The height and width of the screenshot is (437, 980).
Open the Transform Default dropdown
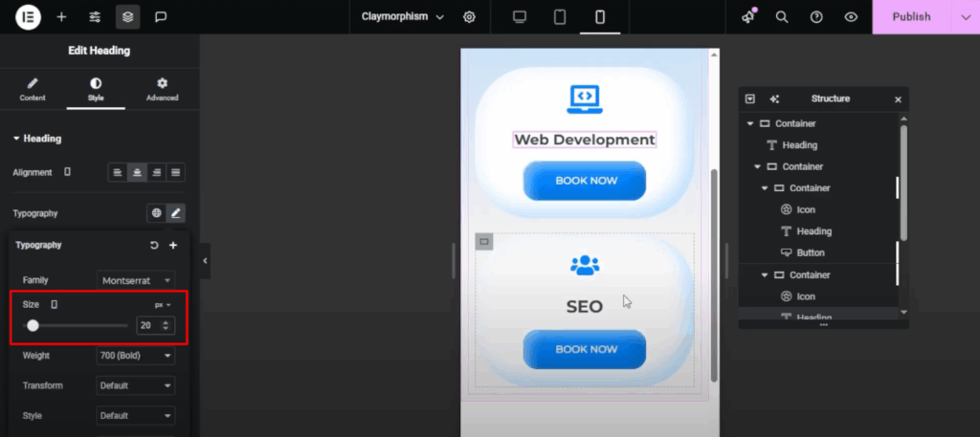tap(136, 385)
